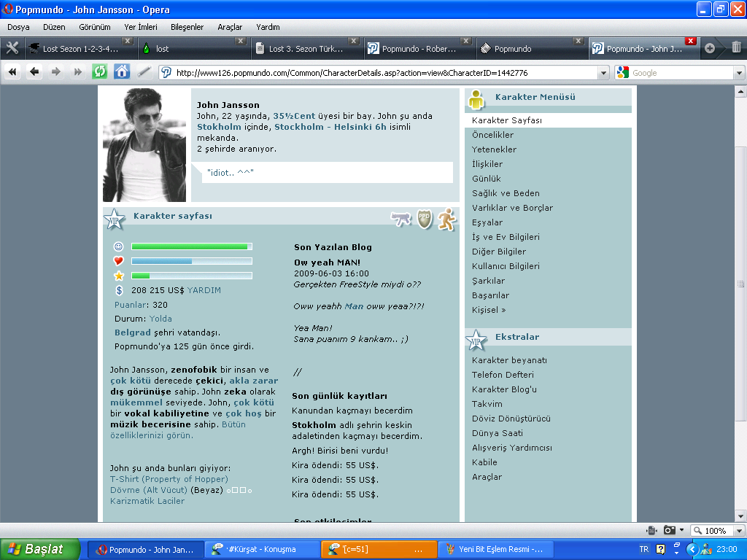Click the smiley mood icon

tap(119, 246)
